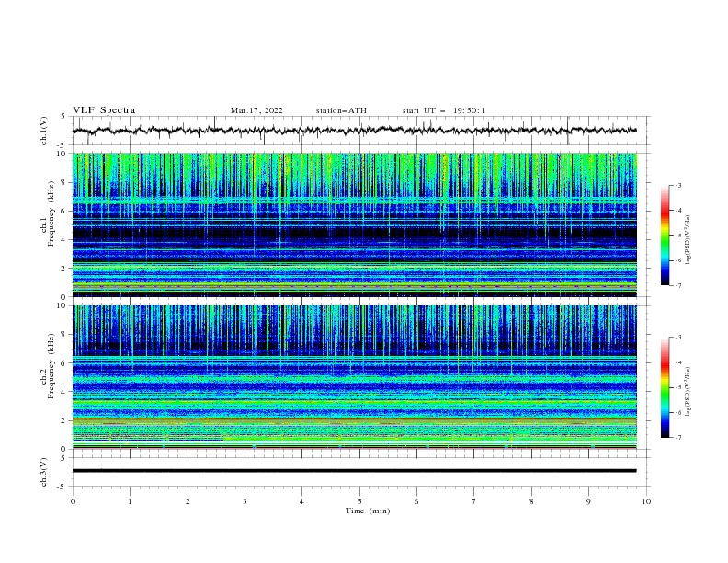Viewport: 728px width, 563px height.
Task: Click the ch.1 colorbar 'log(PSD)(V²/Hz)' label
Action: 688,240
